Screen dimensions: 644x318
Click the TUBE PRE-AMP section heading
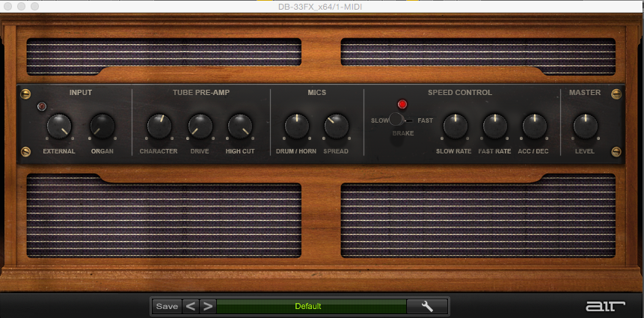201,93
